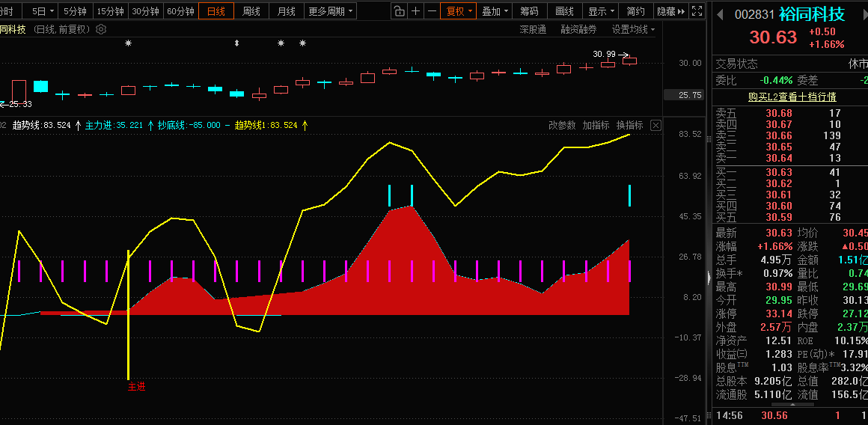Open 设置均线 dropdown
Image resolution: width=868 pixels, height=425 pixels.
pos(633,29)
